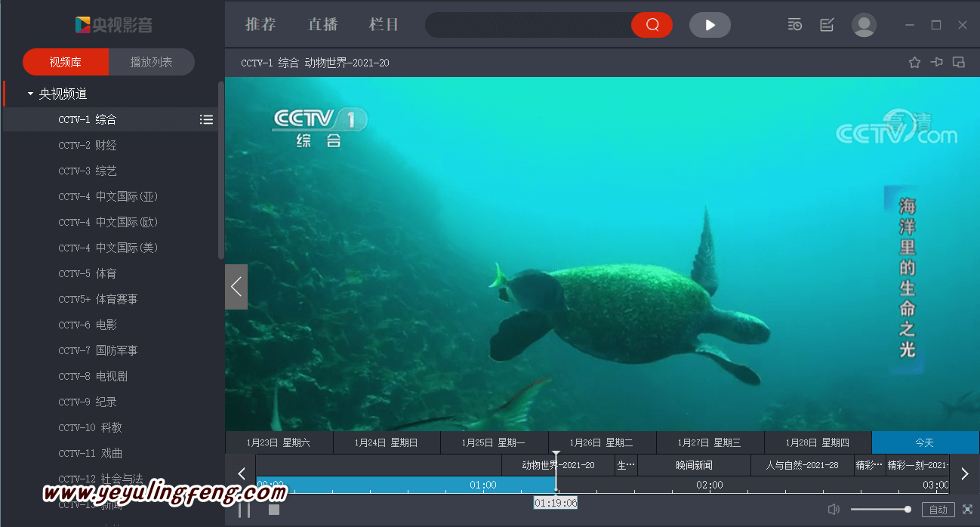Select channel CCTV-1 综合
This screenshot has height=527, width=980.
tap(110, 119)
